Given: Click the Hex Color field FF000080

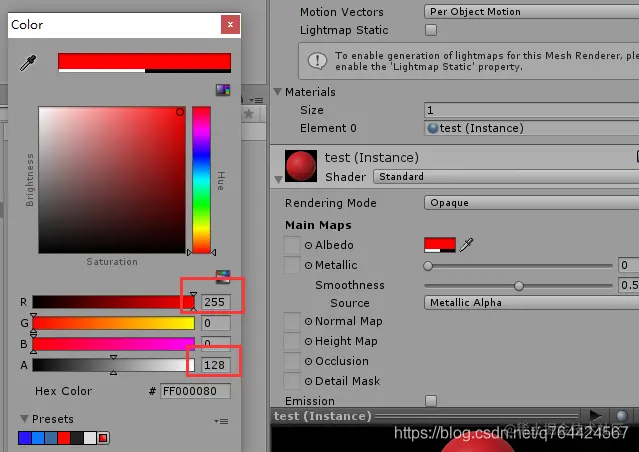Looking at the screenshot, I should click(x=195, y=391).
